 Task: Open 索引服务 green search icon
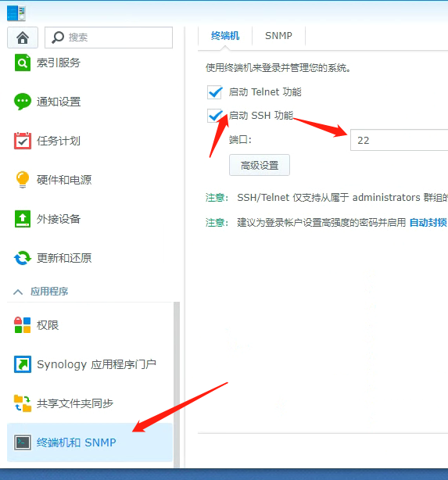23,63
